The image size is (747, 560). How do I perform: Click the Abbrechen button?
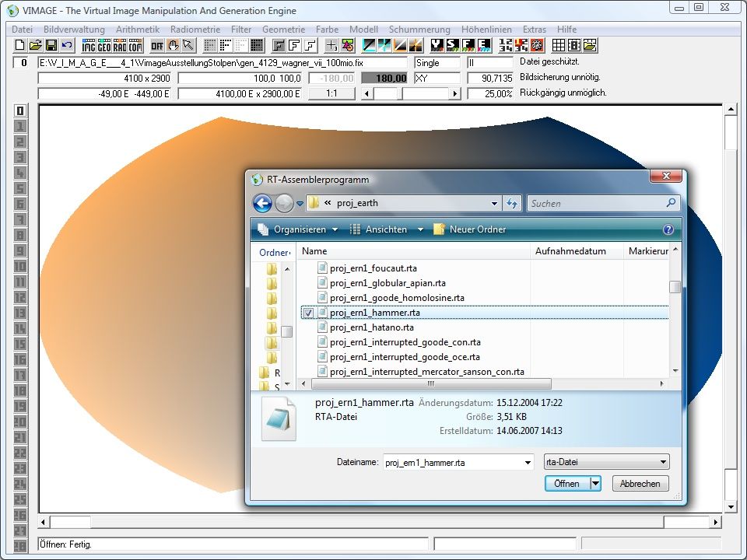pos(640,483)
